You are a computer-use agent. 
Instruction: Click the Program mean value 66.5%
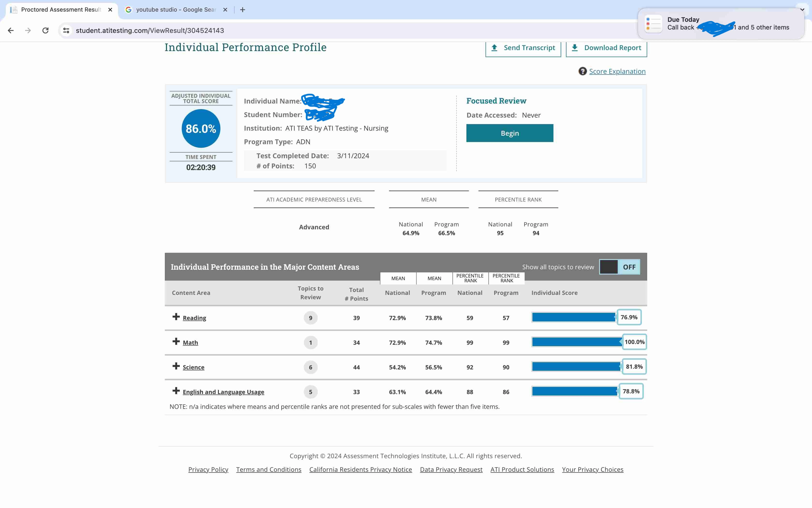447,233
